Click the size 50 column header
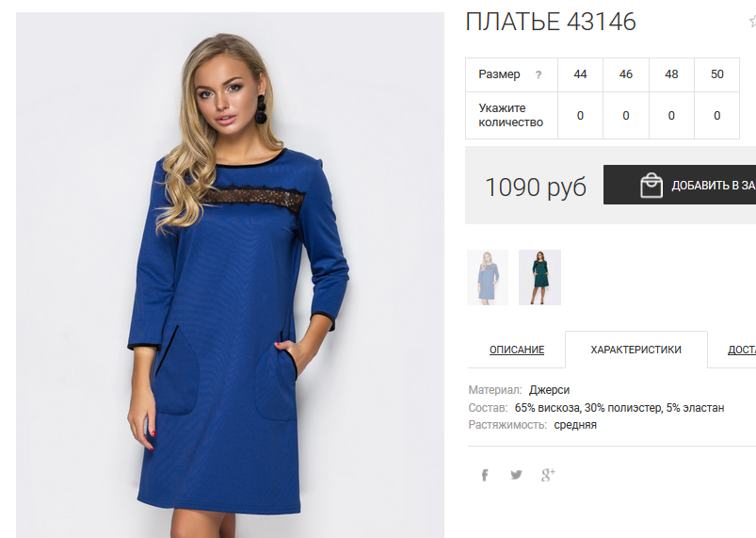This screenshot has width=756, height=538. tap(717, 74)
